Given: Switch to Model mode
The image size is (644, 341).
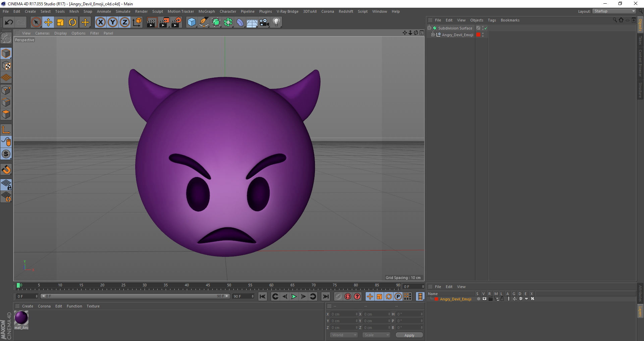Looking at the screenshot, I should pos(6,54).
